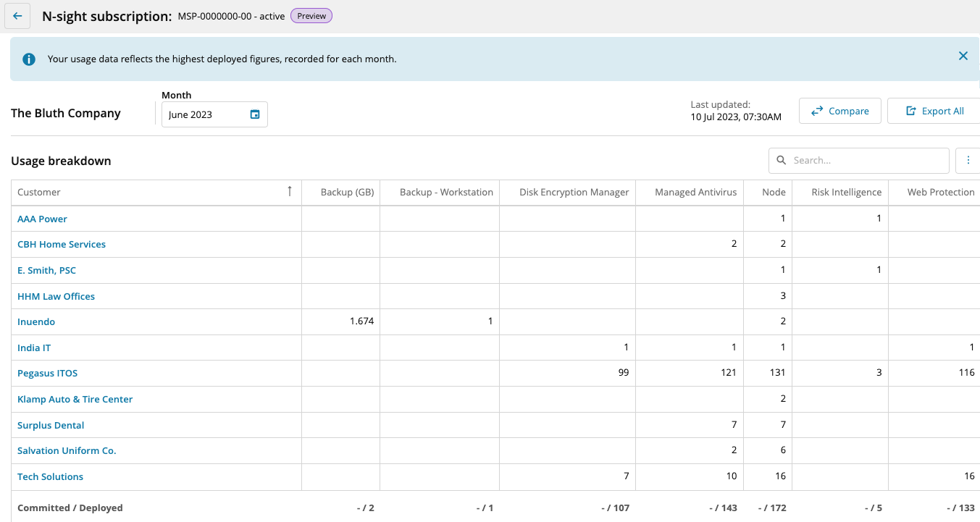Open the AAA Power customer link
This screenshot has width=980, height=522.
click(x=42, y=219)
